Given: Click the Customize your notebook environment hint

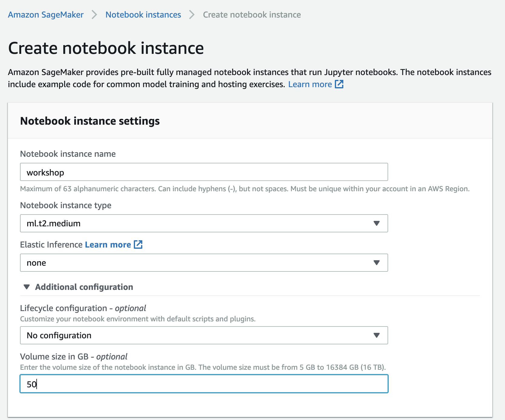Looking at the screenshot, I should pyautogui.click(x=138, y=319).
